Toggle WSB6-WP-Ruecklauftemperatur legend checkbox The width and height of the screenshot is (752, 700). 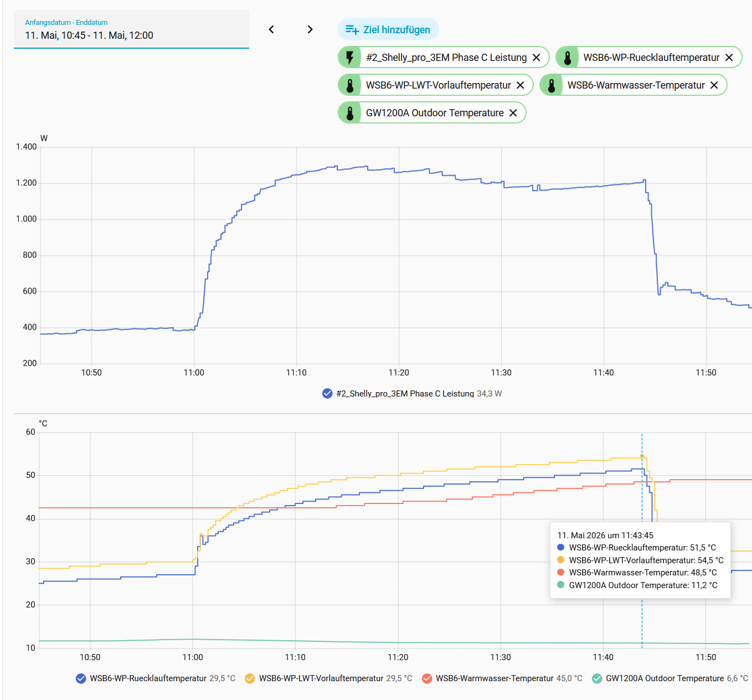[81, 678]
